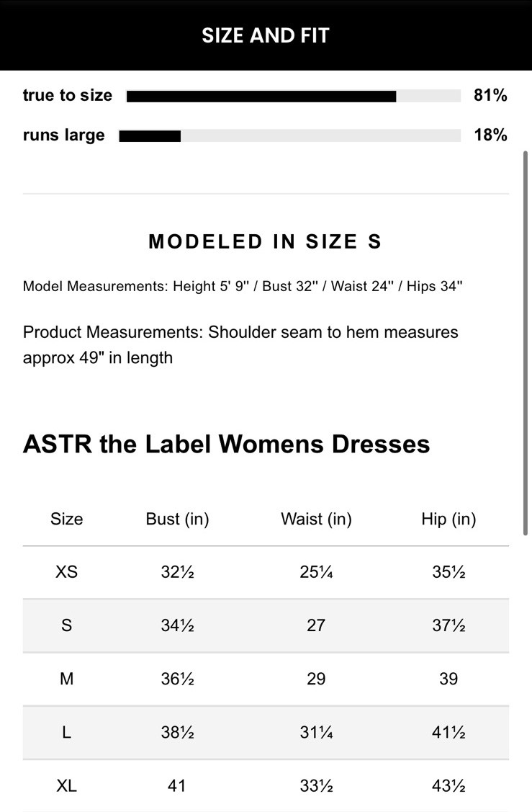The height and width of the screenshot is (812, 532).
Task: Select the M size row label
Action: (66, 679)
